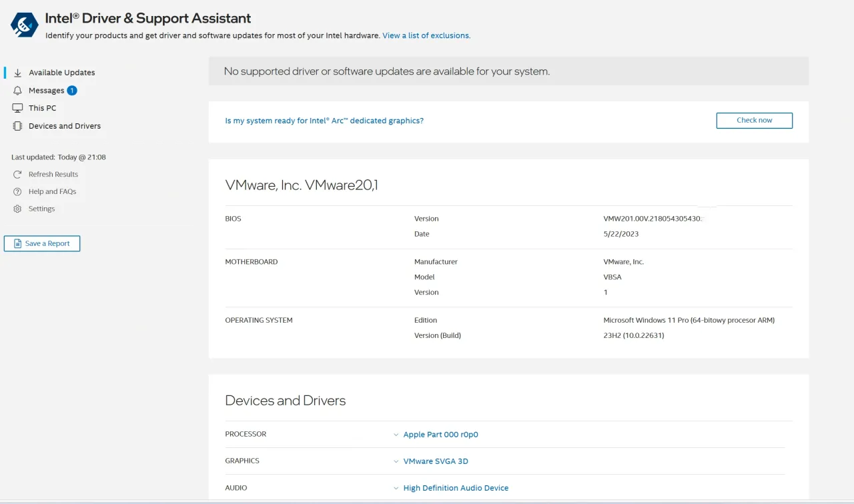The width and height of the screenshot is (854, 504).
Task: Open the View a list of exclusions link
Action: (426, 36)
